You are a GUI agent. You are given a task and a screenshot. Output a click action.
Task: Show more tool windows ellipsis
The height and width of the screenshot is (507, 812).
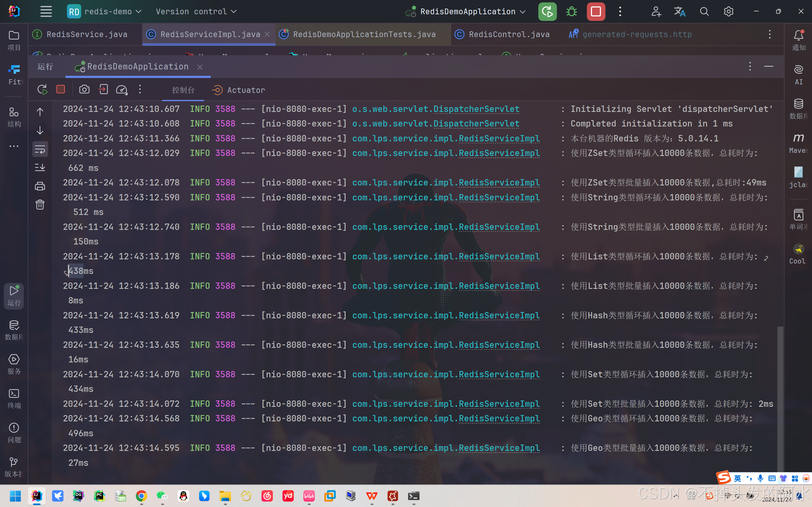tap(14, 146)
